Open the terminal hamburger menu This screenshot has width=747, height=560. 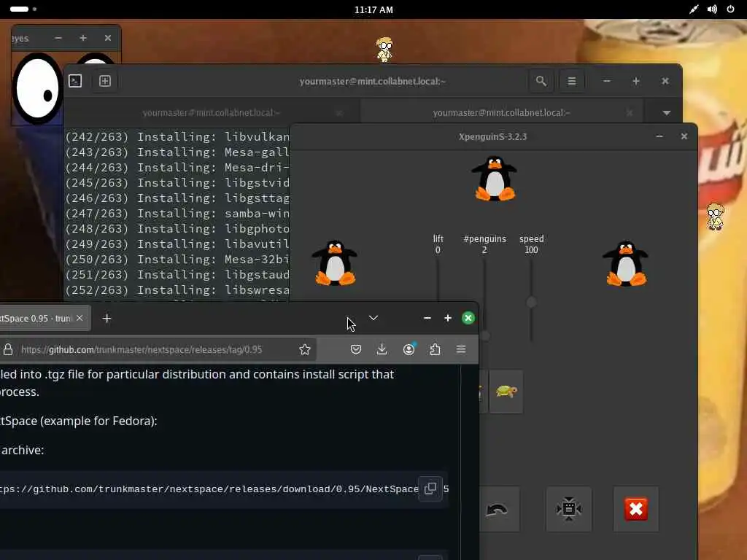(572, 81)
